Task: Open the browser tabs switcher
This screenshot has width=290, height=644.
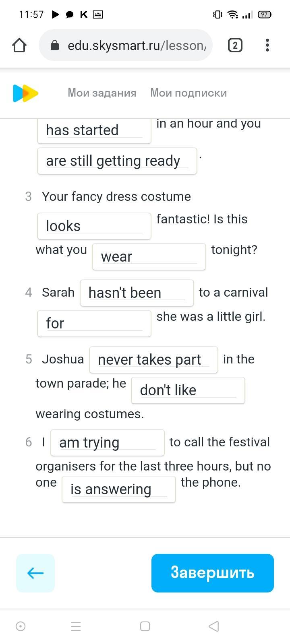Action: pyautogui.click(x=235, y=45)
